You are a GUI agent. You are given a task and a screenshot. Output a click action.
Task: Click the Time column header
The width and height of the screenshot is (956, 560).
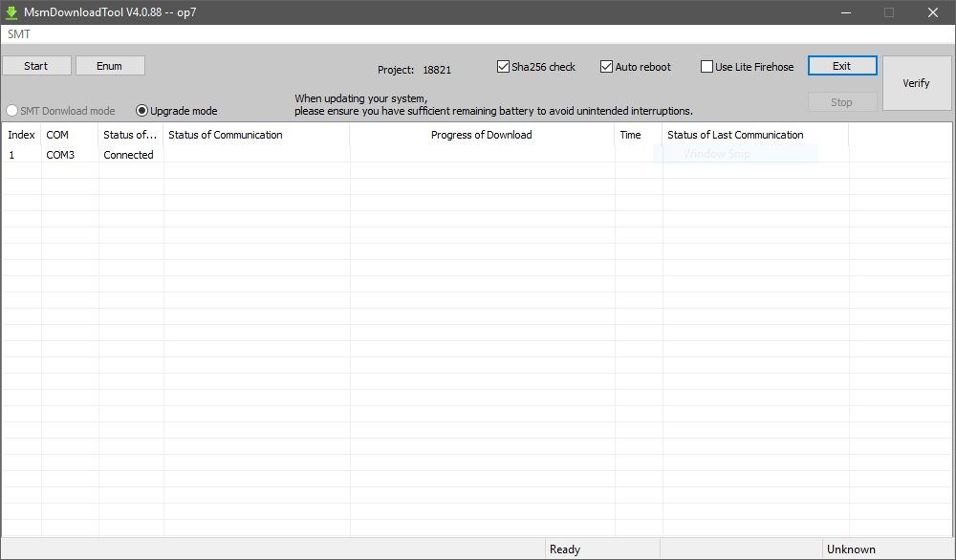point(630,135)
